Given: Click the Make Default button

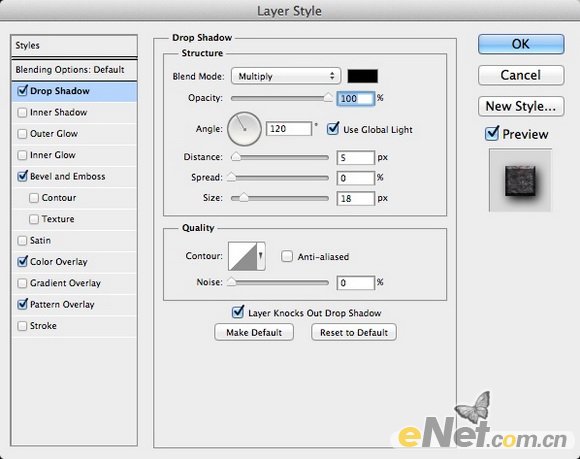Looking at the screenshot, I should (254, 332).
